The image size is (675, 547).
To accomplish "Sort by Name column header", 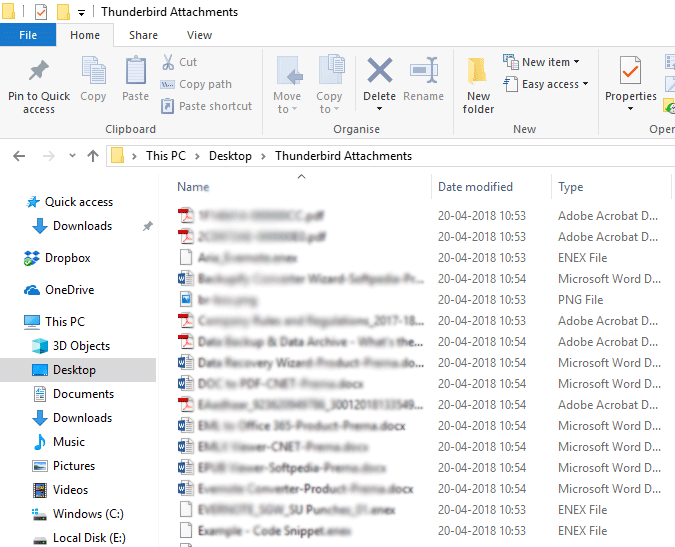I will click(x=193, y=187).
